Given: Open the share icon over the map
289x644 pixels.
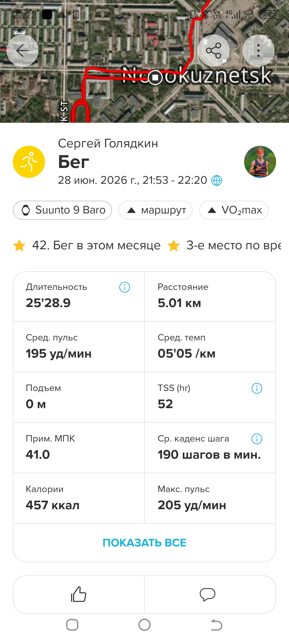Looking at the screenshot, I should [x=213, y=50].
